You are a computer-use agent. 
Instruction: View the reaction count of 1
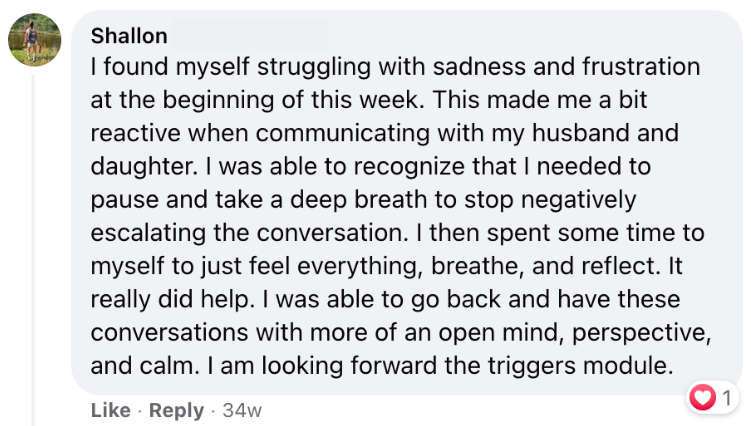[x=727, y=398]
